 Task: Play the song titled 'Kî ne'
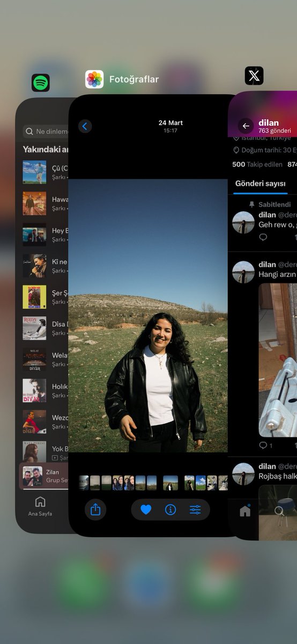coord(46,266)
